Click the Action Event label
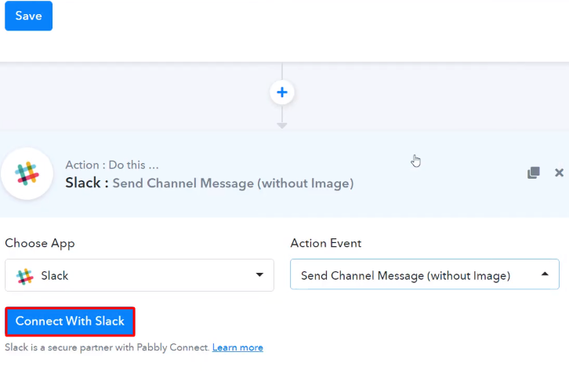 click(326, 243)
